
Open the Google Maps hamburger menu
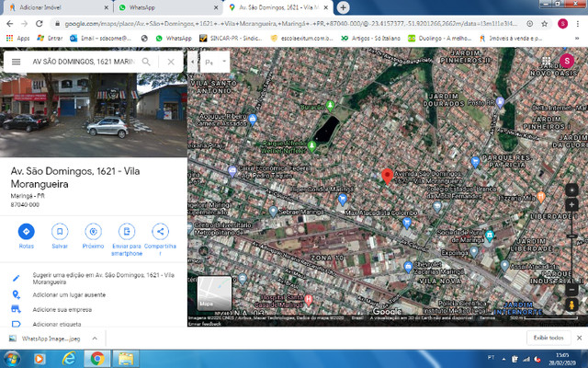tap(17, 62)
